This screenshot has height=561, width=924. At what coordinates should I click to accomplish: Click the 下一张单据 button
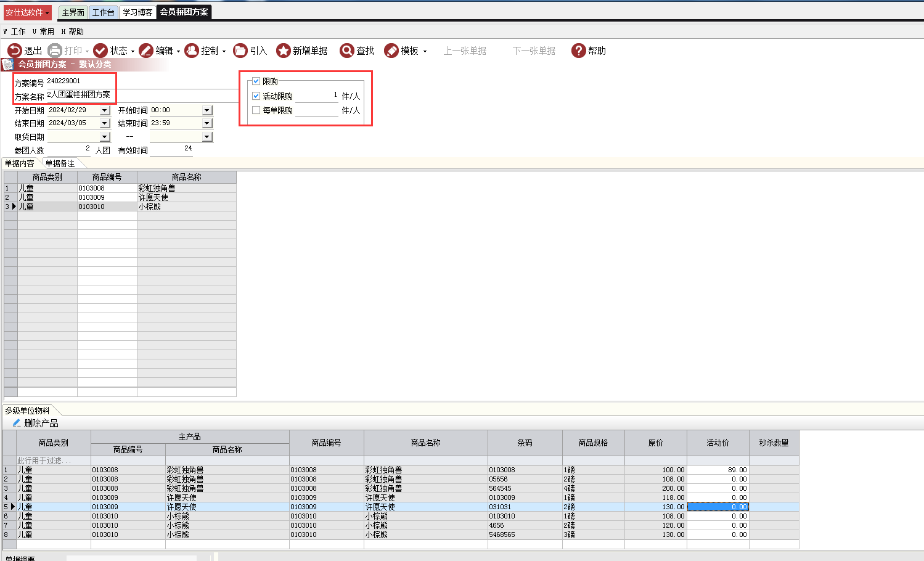tap(534, 51)
